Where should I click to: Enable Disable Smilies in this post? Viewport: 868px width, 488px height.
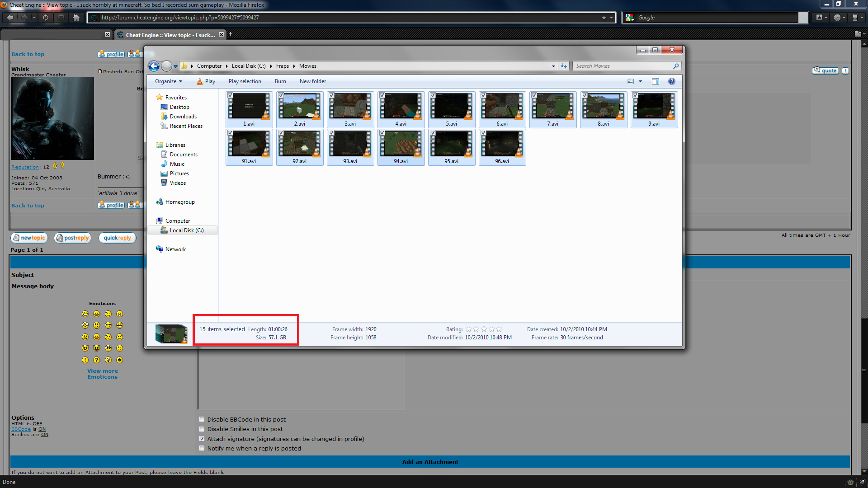pyautogui.click(x=202, y=429)
